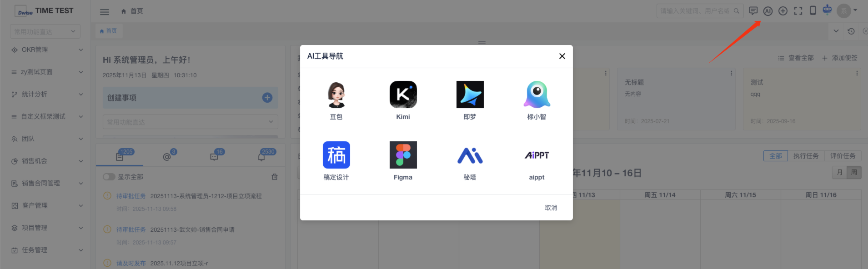Image resolution: width=868 pixels, height=269 pixels.
Task: Select the 月 calendar view
Action: click(x=839, y=172)
